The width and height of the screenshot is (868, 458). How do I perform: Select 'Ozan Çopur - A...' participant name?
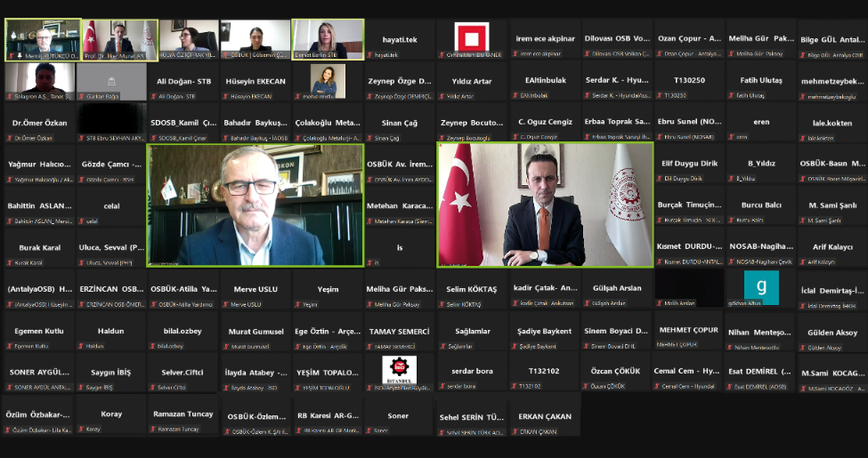tap(689, 39)
